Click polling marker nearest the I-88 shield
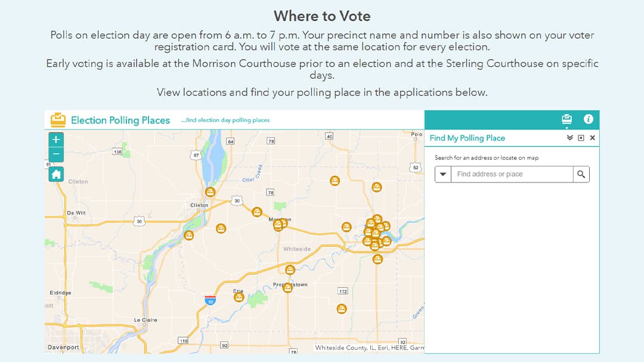The height and width of the screenshot is (362, 644). tap(239, 296)
